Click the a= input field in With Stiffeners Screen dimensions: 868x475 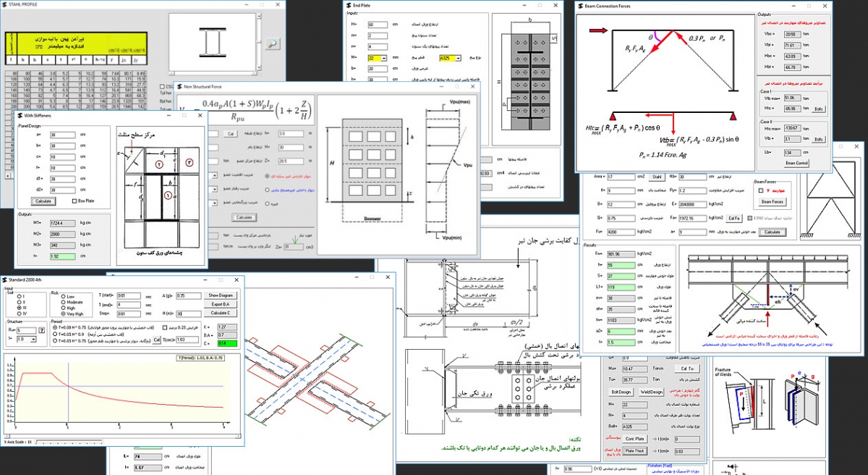(62, 135)
